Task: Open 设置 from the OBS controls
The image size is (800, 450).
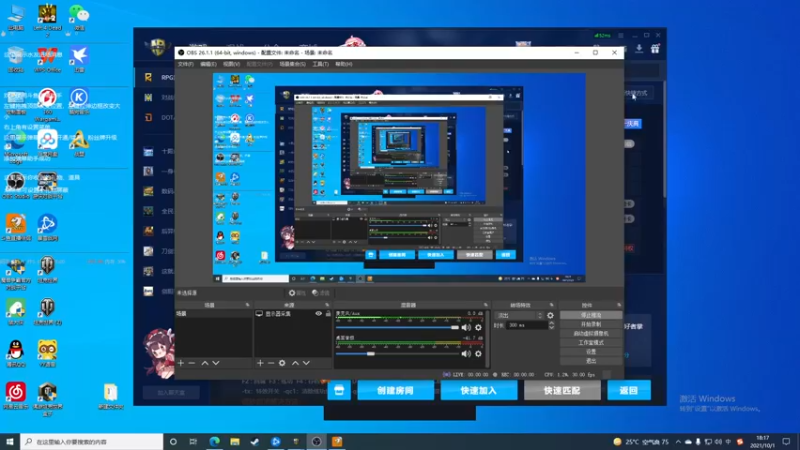Action: click(591, 352)
